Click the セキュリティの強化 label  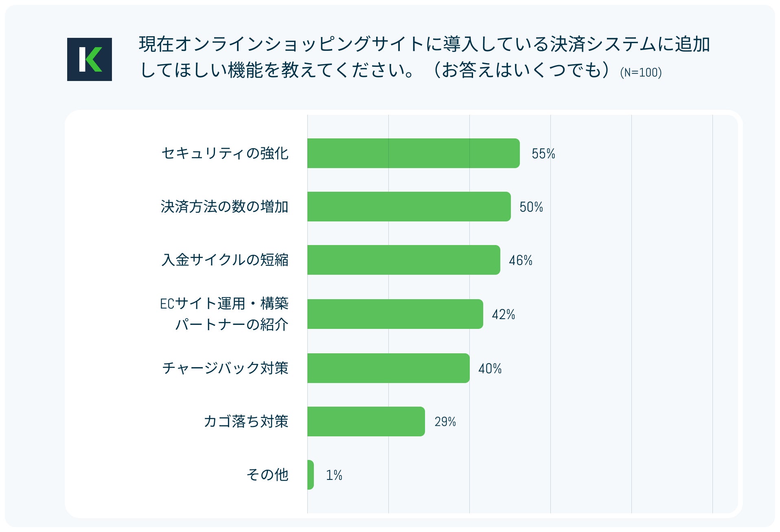[225, 153]
